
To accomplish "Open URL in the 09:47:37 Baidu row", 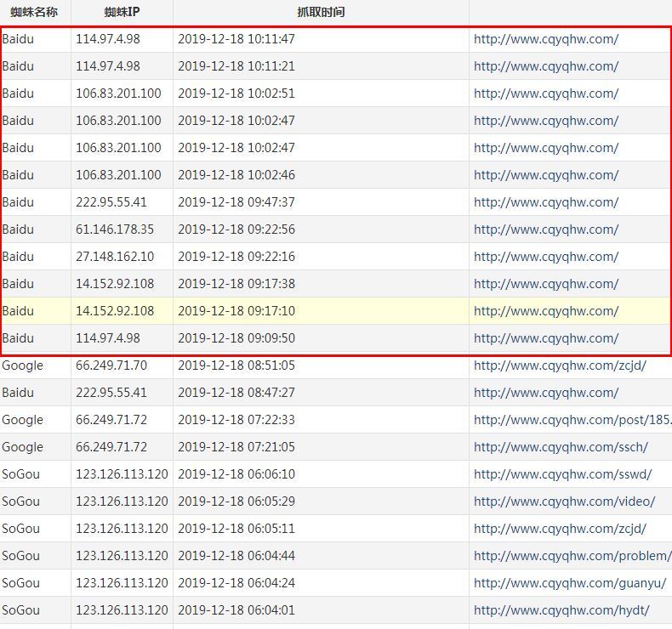I will (x=546, y=202).
